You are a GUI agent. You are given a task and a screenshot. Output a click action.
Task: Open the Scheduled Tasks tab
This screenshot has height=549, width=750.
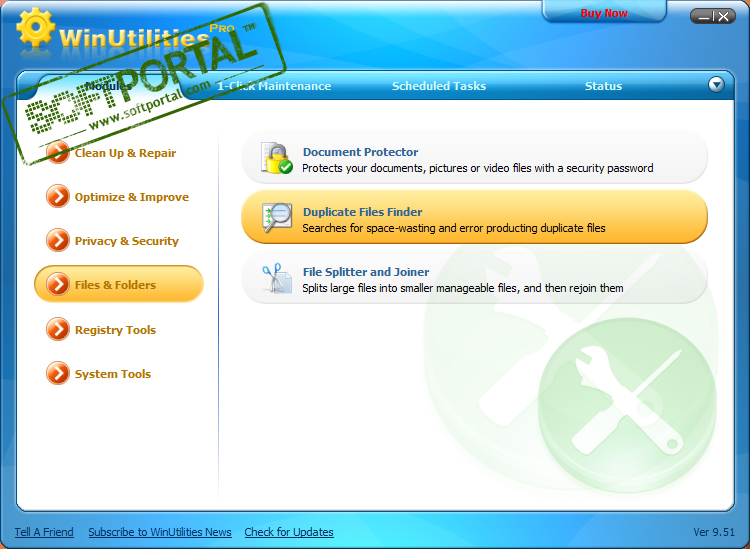pos(439,86)
